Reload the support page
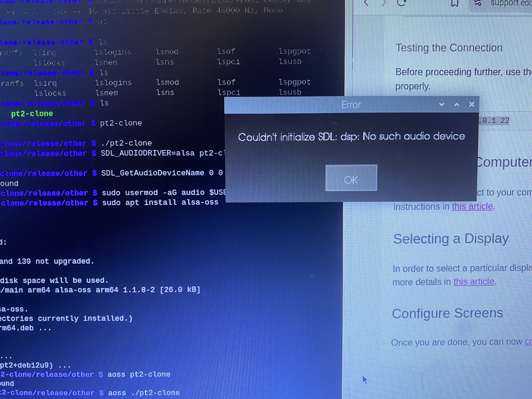Screen dimensions: 532x399 [x=401, y=3]
